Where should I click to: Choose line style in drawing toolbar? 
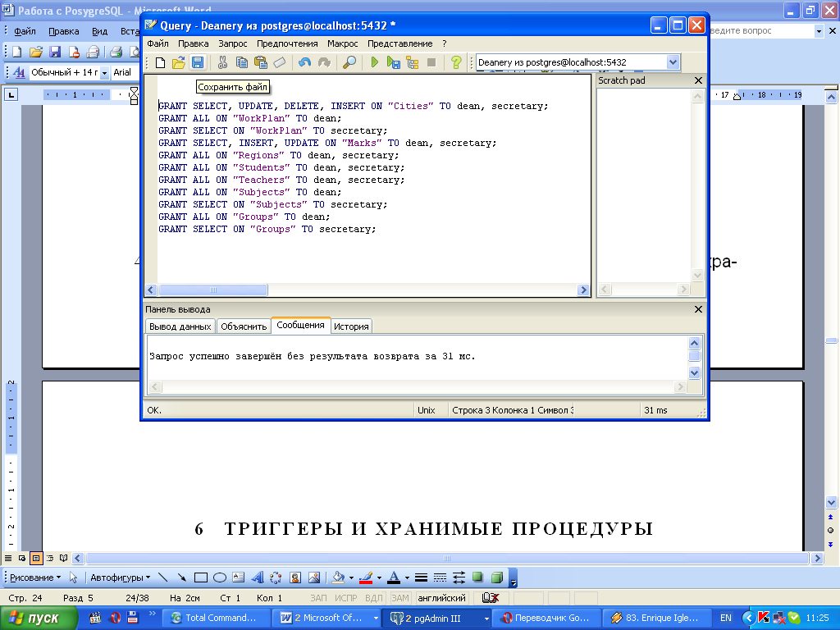coord(421,577)
